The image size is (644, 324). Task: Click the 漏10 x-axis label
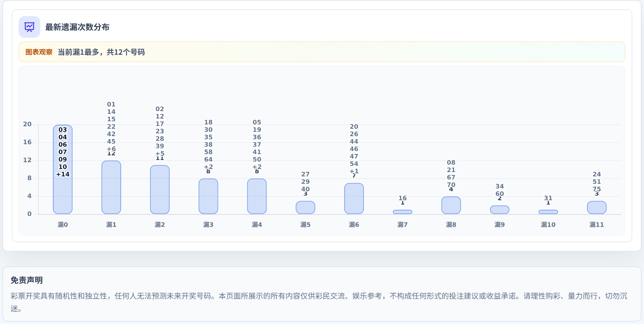pos(548,225)
